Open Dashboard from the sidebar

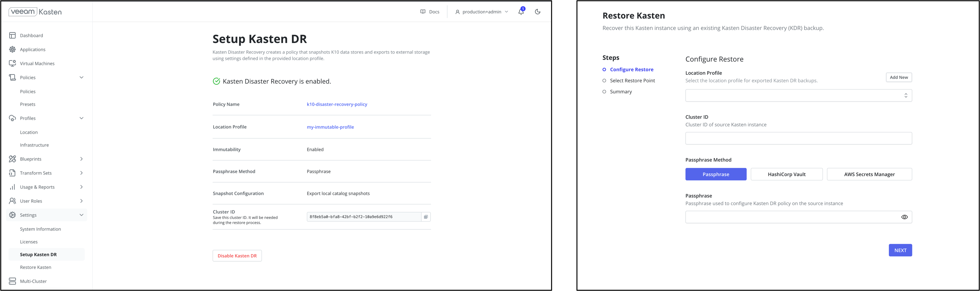32,35
